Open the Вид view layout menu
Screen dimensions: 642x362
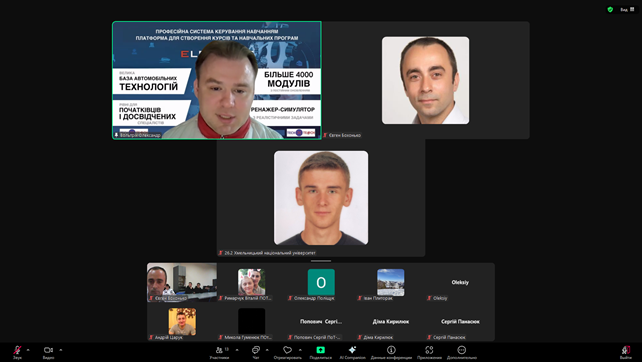627,9
